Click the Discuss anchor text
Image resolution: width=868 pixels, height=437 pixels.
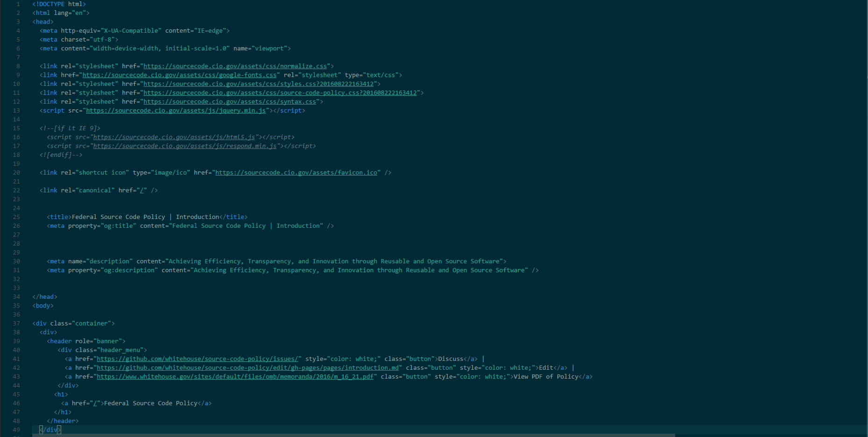451,359
